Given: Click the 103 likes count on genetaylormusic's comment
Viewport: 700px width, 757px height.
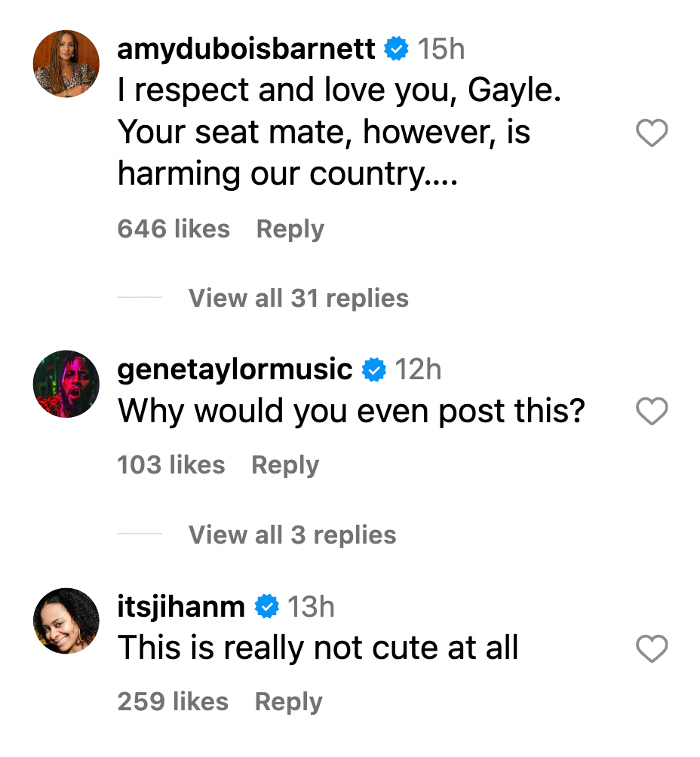Looking at the screenshot, I should pos(171,465).
